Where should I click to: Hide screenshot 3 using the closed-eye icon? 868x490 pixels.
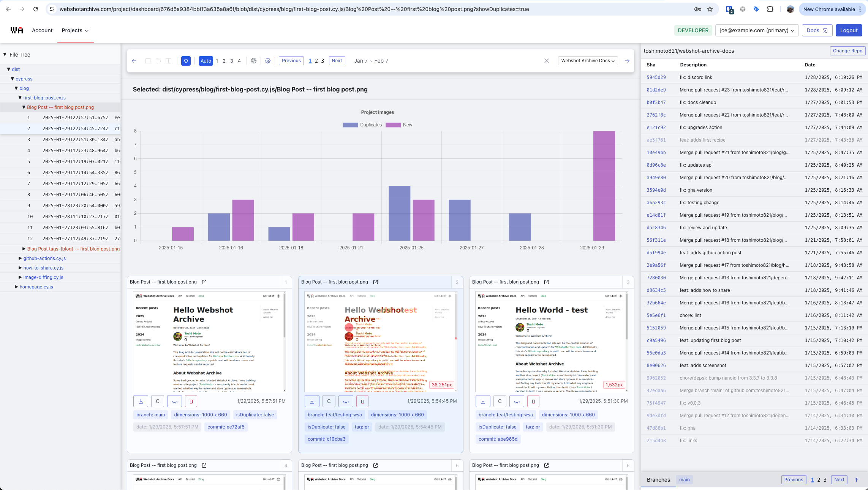[517, 401]
